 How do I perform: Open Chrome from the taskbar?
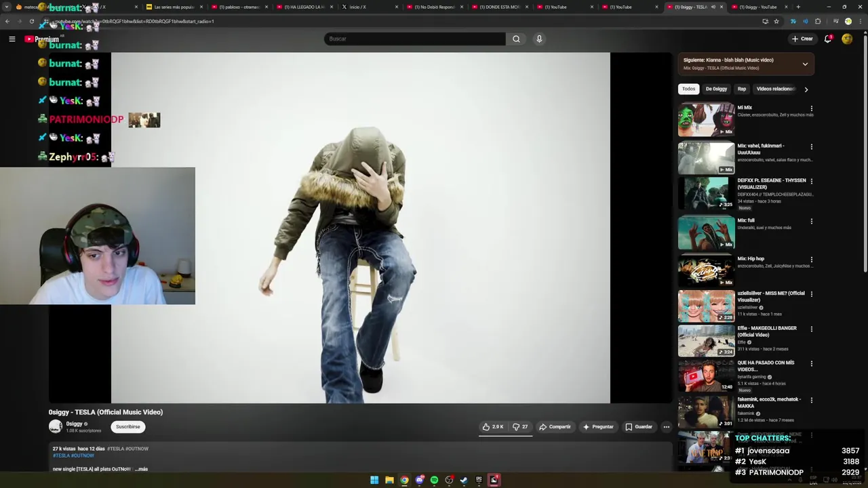[x=404, y=480]
